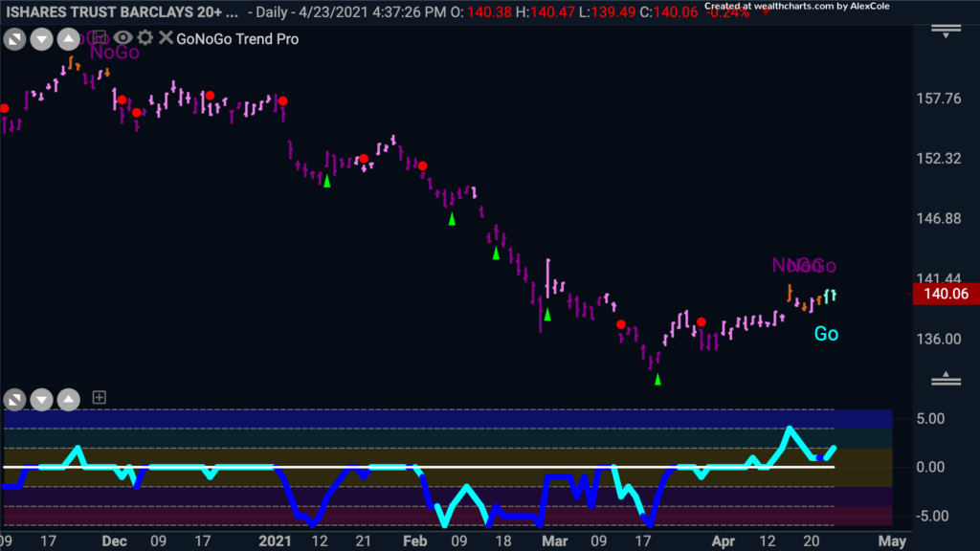Select the Mar label on time axis
The image size is (980, 551).
(x=554, y=541)
